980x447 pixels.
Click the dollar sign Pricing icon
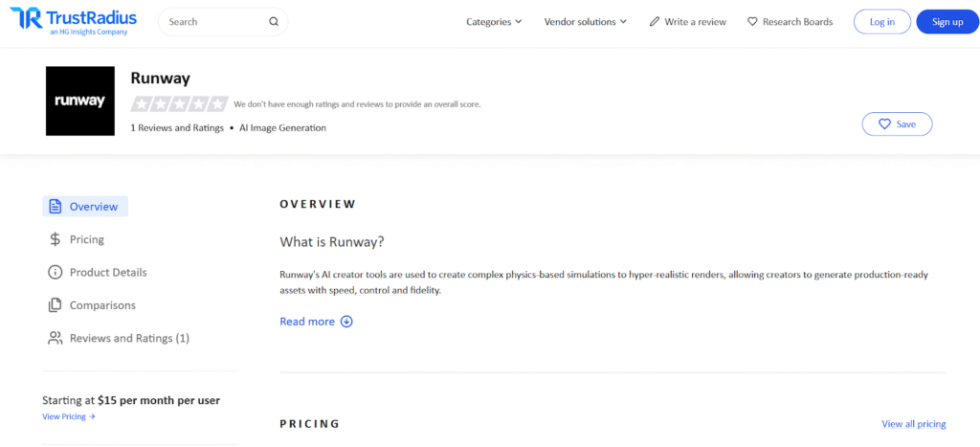point(55,239)
